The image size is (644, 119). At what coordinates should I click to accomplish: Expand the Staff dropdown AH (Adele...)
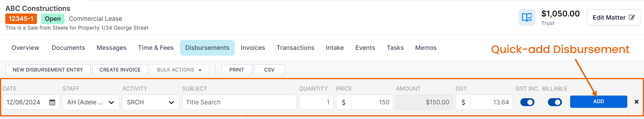point(91,102)
